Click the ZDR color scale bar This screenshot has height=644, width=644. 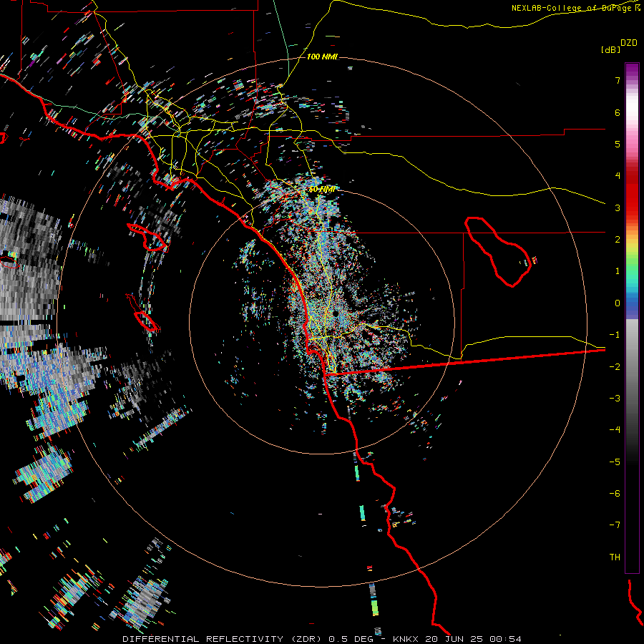632,318
